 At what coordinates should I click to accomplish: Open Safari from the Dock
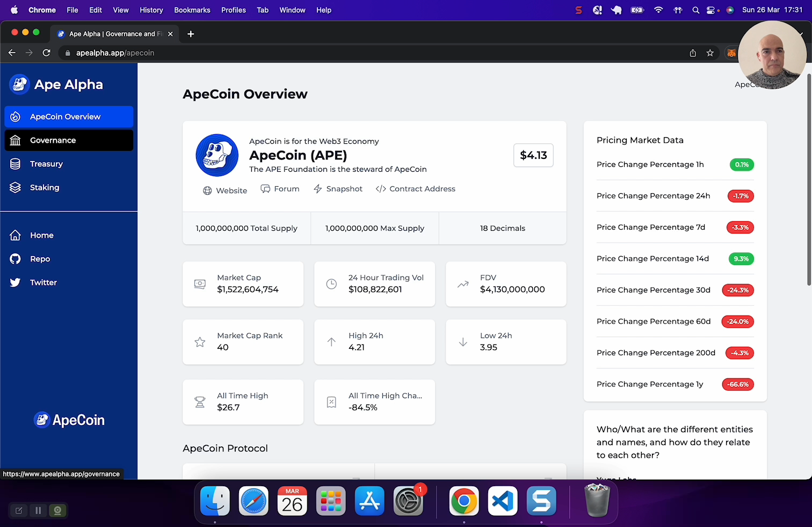coord(253,501)
